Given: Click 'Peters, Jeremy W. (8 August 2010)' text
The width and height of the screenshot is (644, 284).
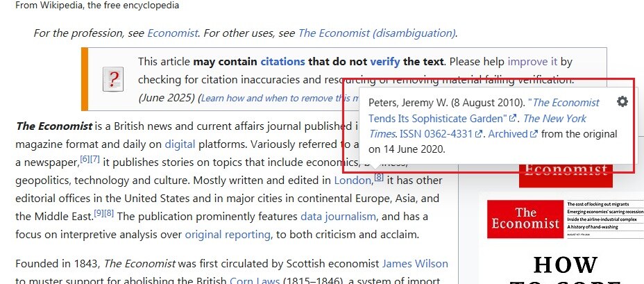Looking at the screenshot, I should point(447,103).
